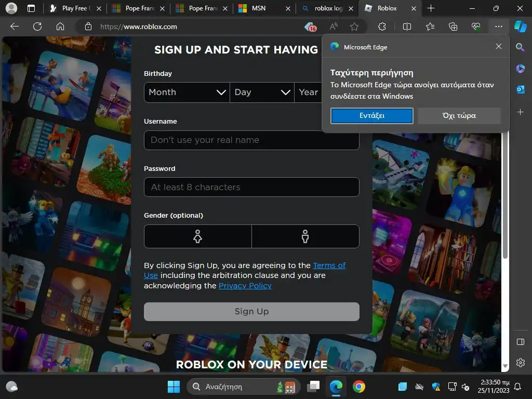
Task: Open sidebar settings gear
Action: pyautogui.click(x=520, y=363)
